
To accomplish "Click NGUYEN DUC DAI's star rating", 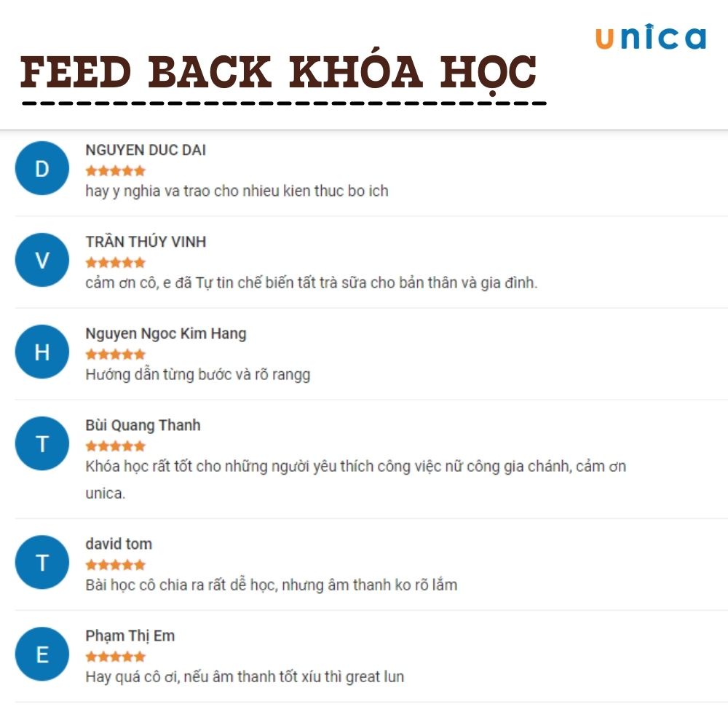I will click(x=115, y=171).
